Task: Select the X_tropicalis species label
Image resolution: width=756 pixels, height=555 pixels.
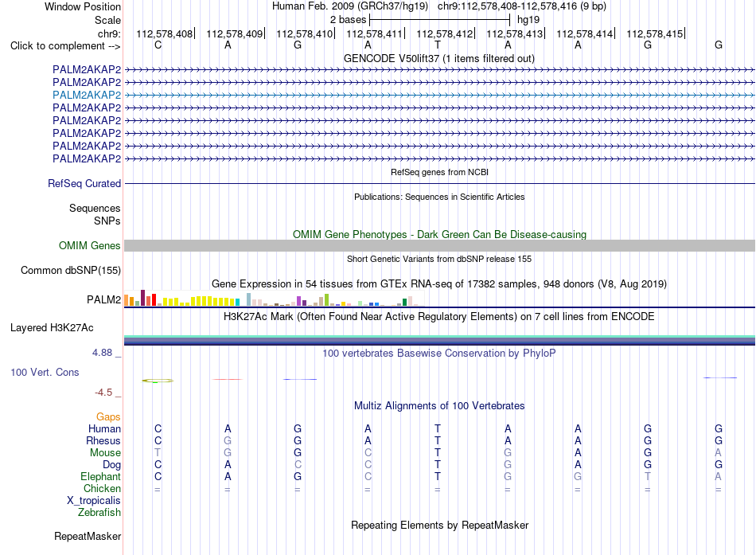Action: click(x=94, y=501)
